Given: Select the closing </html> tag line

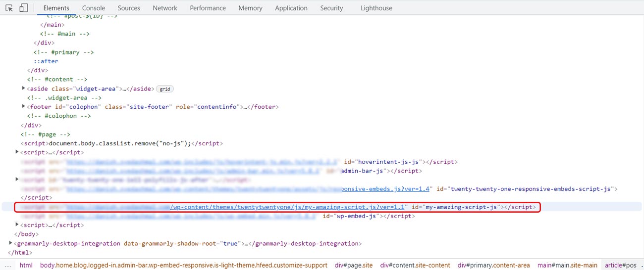Looking at the screenshot, I should tap(20, 253).
